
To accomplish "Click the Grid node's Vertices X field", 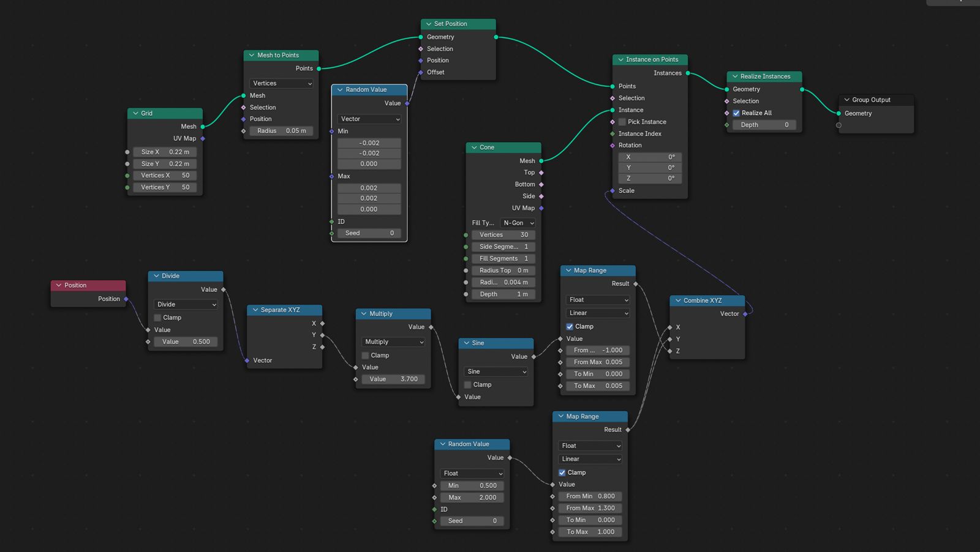I will click(x=165, y=176).
